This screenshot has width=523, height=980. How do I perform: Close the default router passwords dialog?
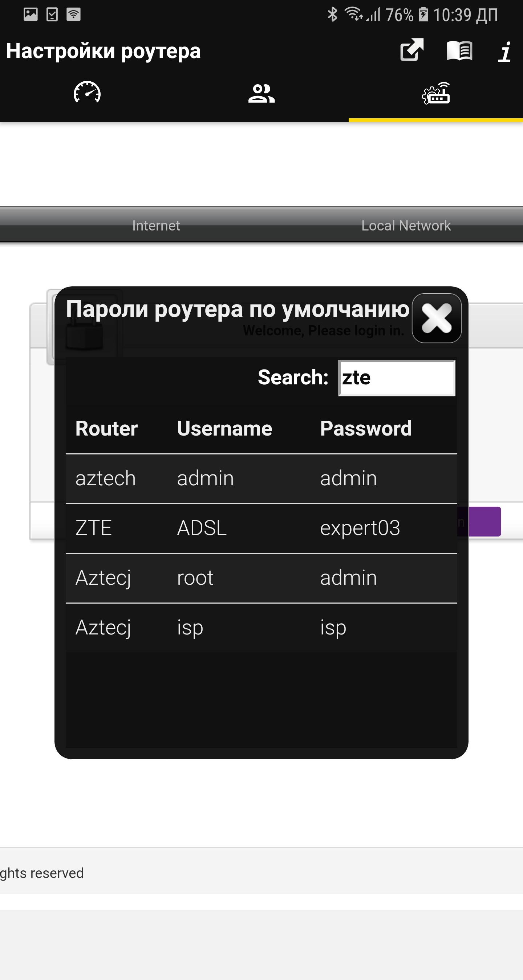click(x=437, y=318)
